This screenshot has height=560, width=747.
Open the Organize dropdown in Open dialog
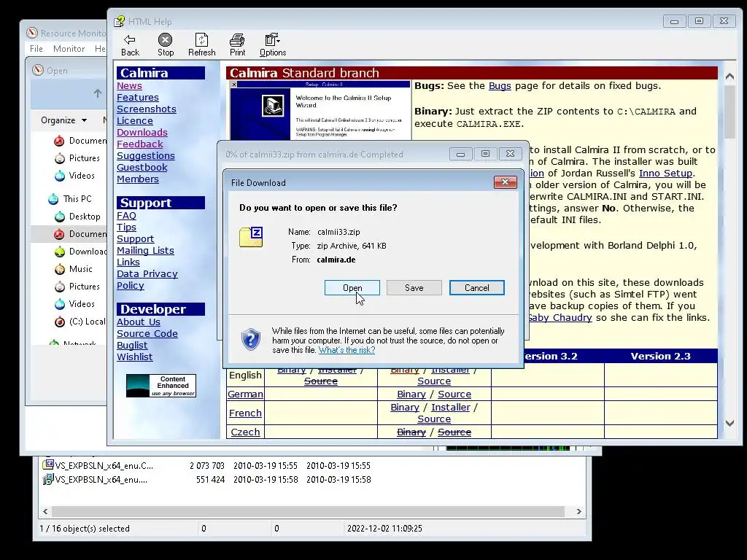coord(63,120)
